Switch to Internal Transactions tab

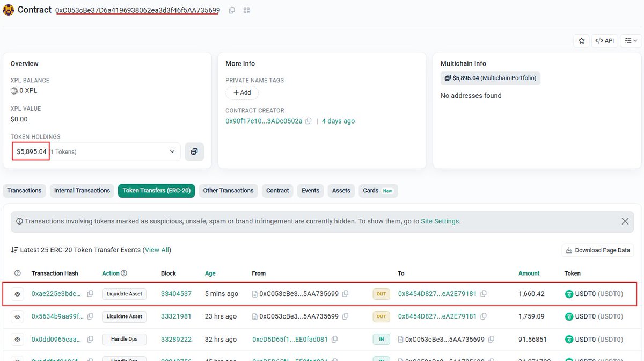click(x=82, y=191)
